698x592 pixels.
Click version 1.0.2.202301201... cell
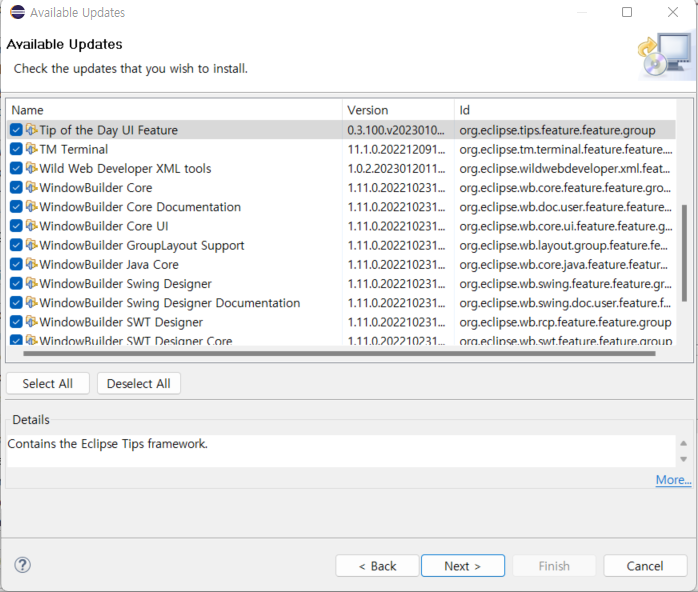(x=396, y=168)
